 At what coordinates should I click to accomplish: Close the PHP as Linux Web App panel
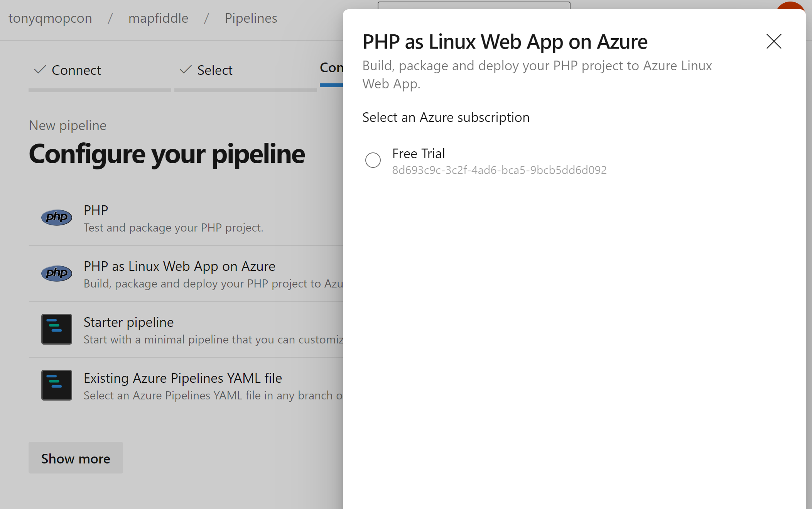coord(773,41)
